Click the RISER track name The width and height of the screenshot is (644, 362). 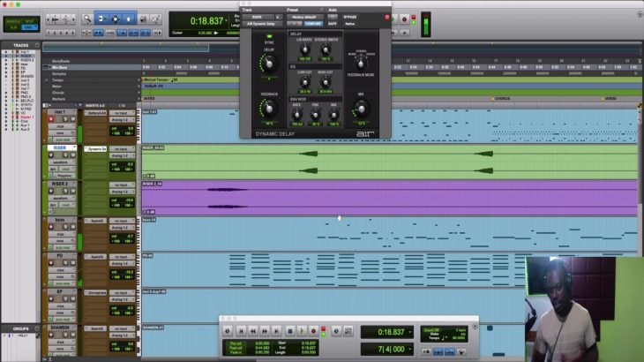point(60,147)
